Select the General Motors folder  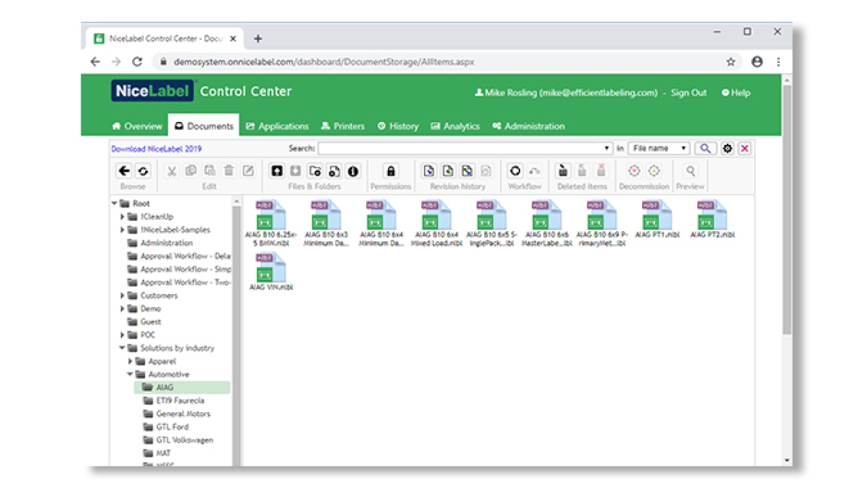[x=183, y=413]
